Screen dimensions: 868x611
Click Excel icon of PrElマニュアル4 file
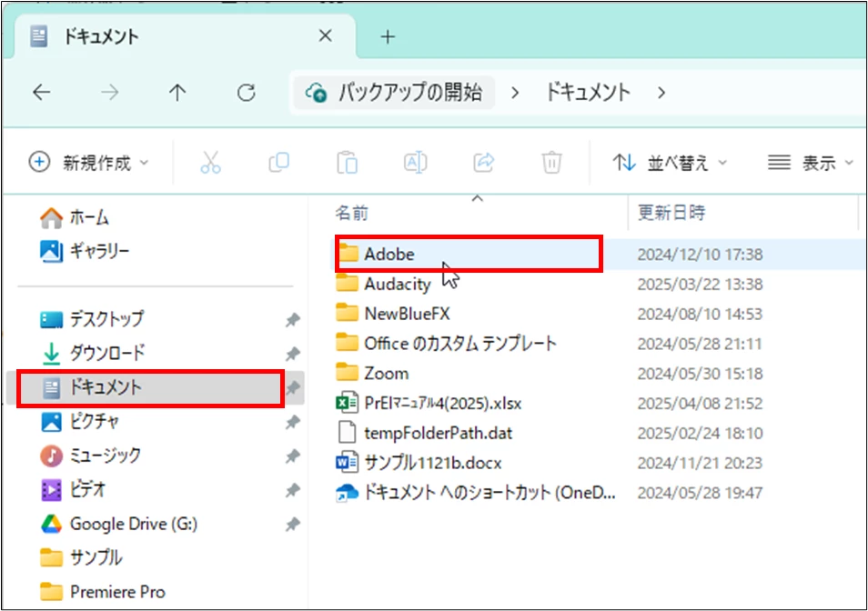347,403
